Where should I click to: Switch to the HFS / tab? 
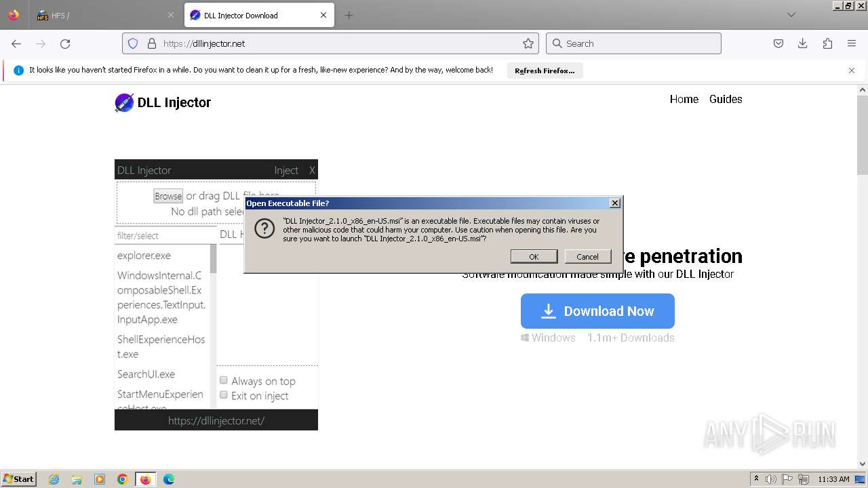tap(105, 15)
